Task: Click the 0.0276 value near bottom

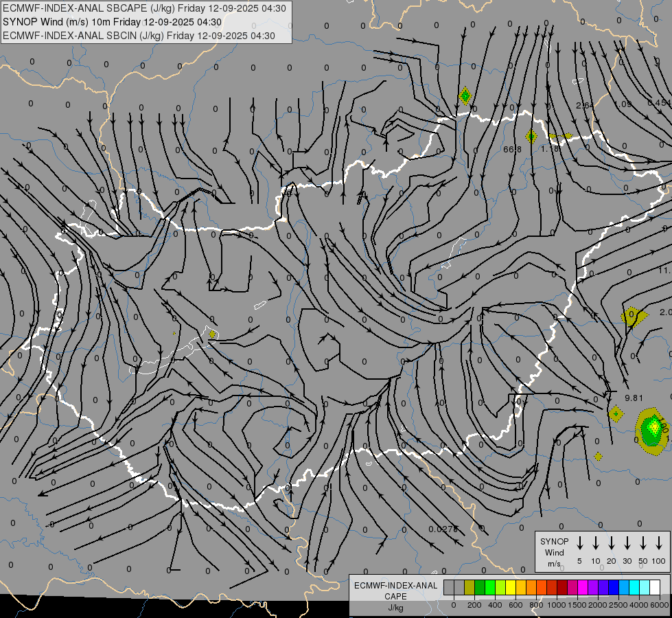Action: click(x=443, y=529)
